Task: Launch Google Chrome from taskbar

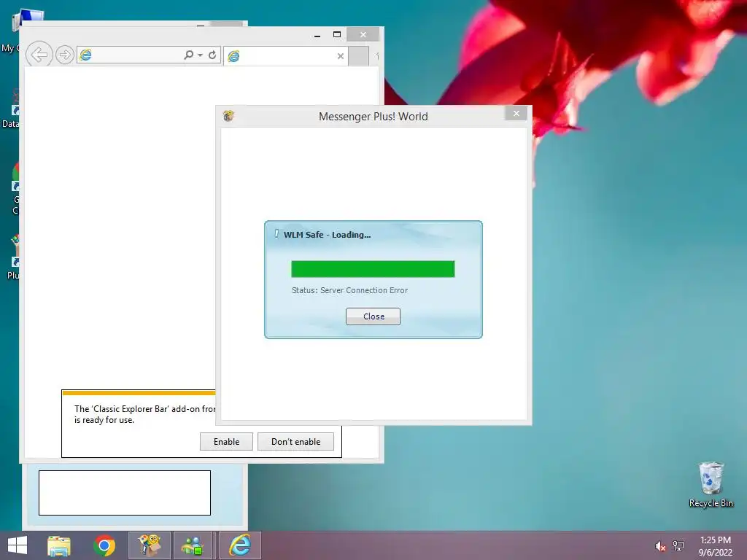Action: coord(104,545)
